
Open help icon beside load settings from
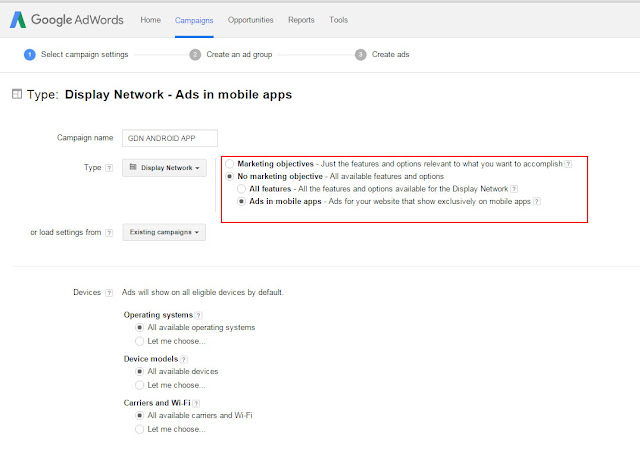[x=109, y=233]
